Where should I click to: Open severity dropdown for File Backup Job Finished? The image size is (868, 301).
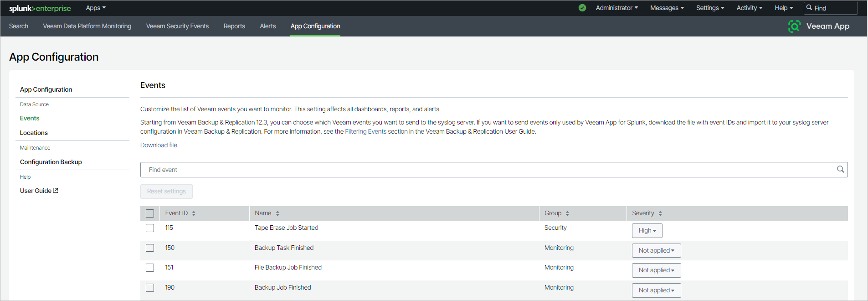[x=656, y=270]
